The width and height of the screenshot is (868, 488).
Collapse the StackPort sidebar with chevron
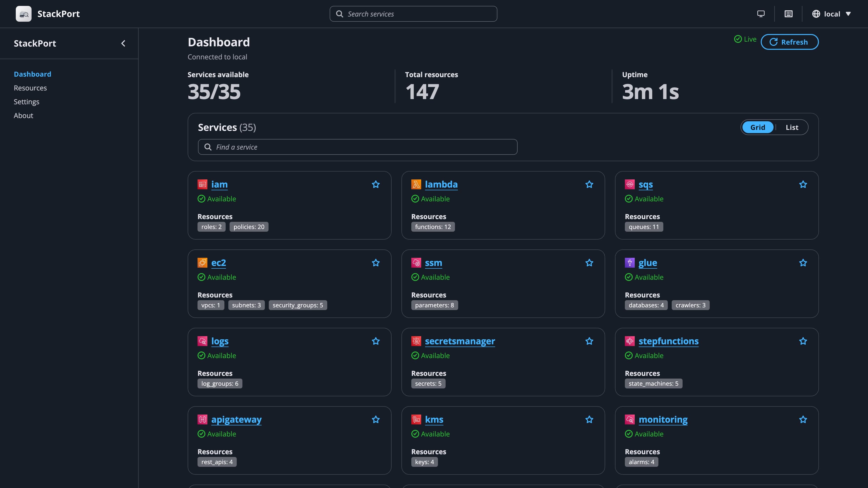[x=123, y=43]
